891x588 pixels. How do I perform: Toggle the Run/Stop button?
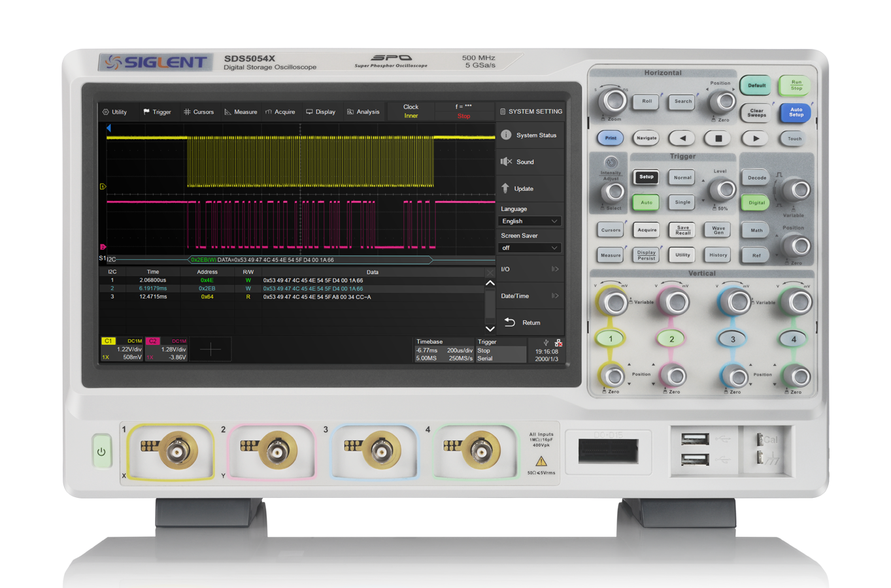pos(796,86)
